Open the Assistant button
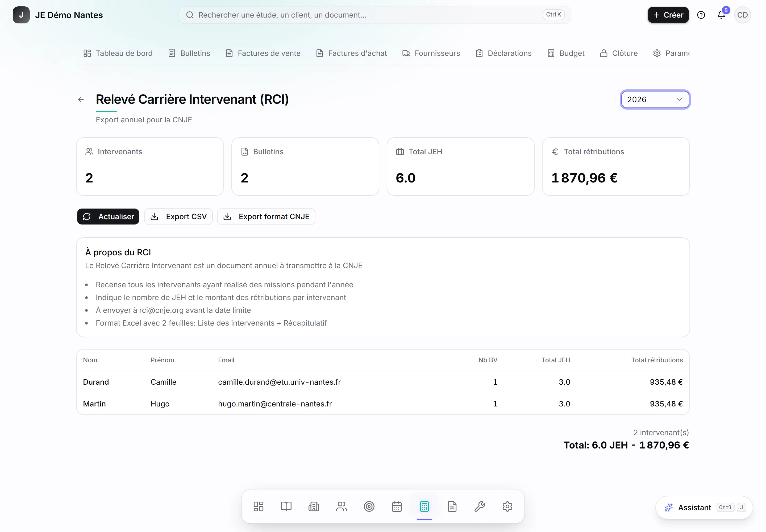This screenshot has width=766, height=532. [x=704, y=507]
